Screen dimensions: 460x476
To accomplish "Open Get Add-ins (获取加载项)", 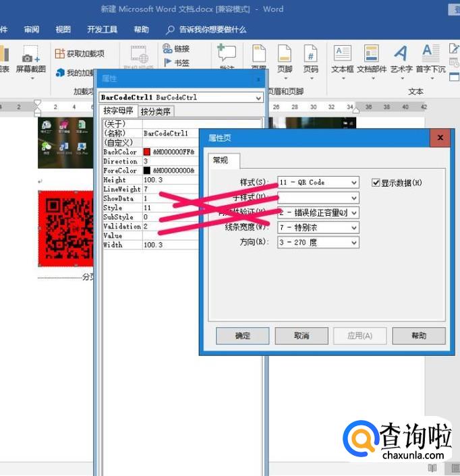I will [80, 54].
